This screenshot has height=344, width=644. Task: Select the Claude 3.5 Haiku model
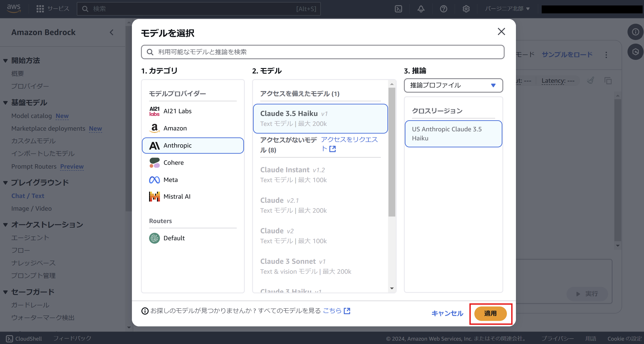point(321,118)
